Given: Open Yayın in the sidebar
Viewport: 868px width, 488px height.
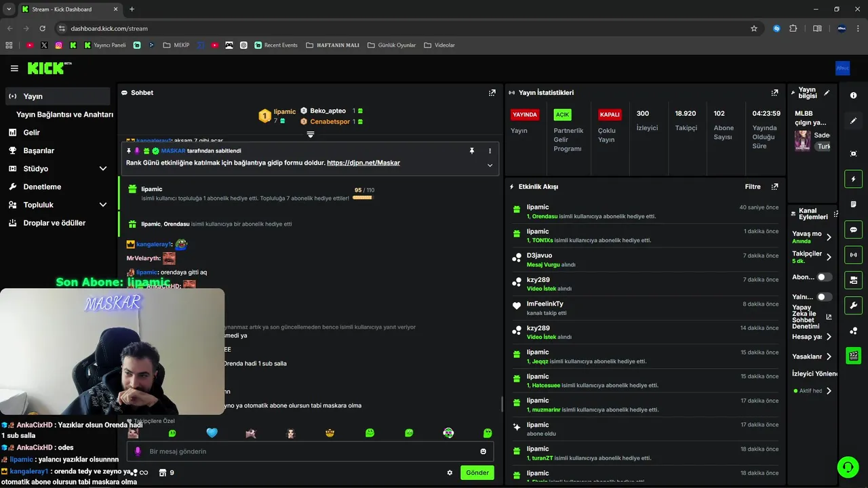Looking at the screenshot, I should click(x=58, y=96).
